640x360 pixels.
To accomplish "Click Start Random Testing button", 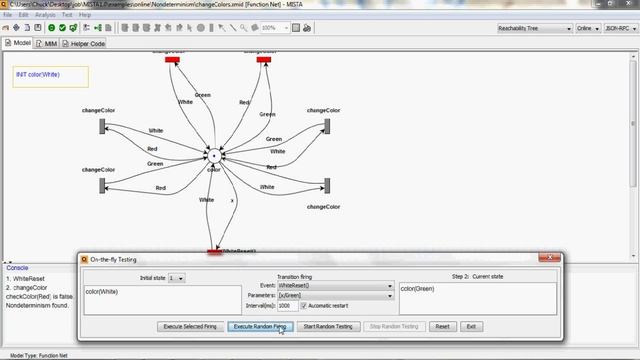I will (328, 327).
